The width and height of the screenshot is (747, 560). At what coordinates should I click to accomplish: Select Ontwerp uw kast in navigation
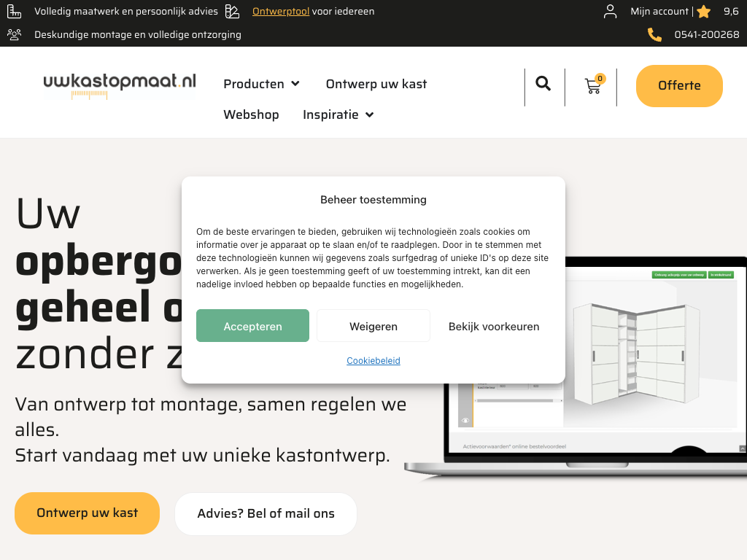(x=376, y=84)
